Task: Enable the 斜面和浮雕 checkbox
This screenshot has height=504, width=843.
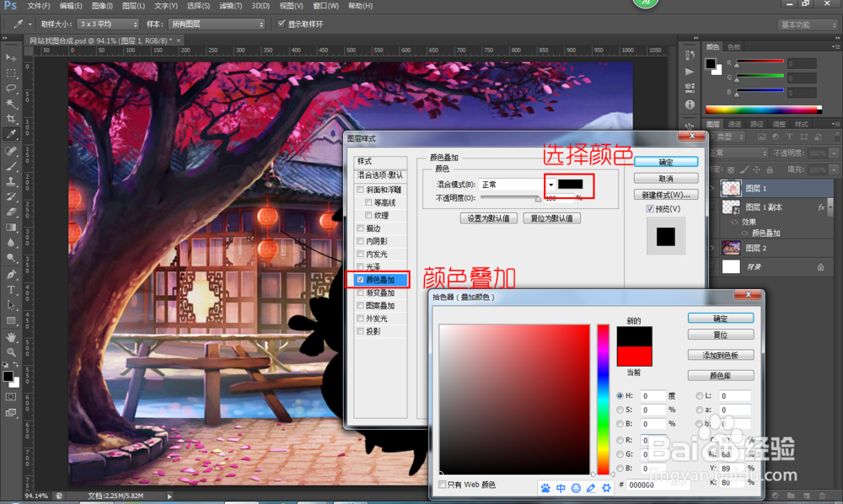Action: coord(360,190)
